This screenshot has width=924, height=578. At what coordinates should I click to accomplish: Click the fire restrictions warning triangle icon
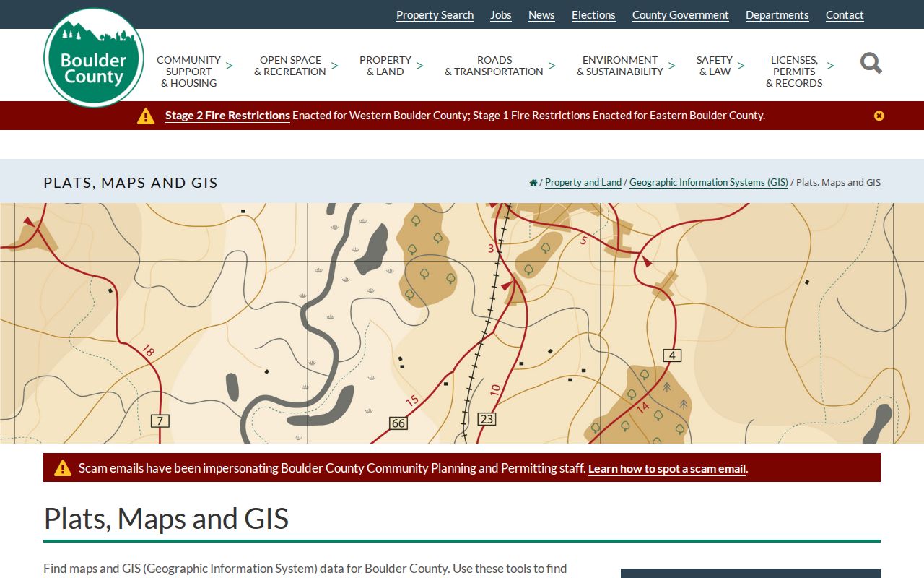click(x=146, y=116)
